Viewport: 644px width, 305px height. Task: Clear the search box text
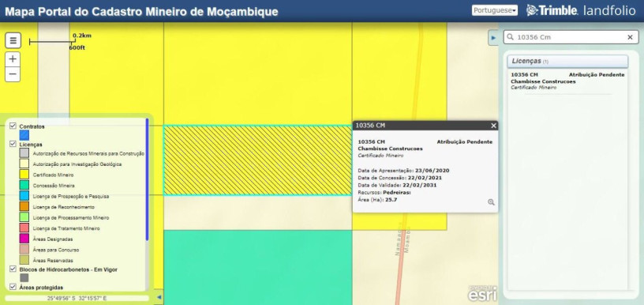point(630,37)
